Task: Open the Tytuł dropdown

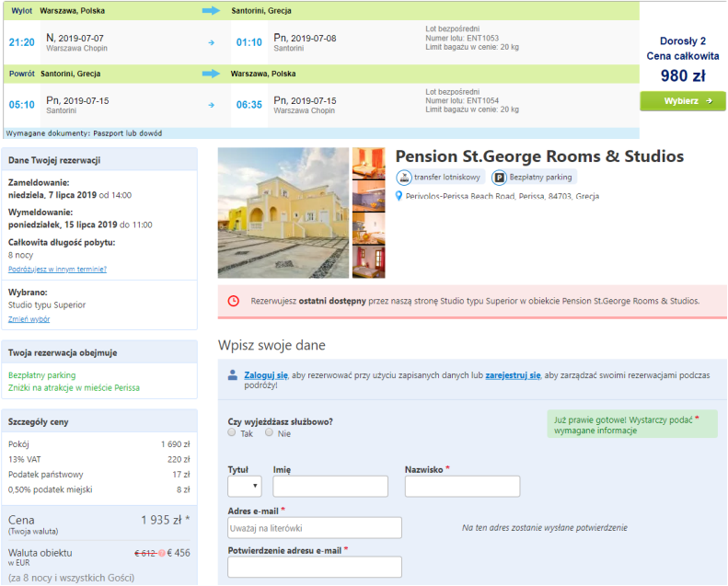Action: click(245, 487)
